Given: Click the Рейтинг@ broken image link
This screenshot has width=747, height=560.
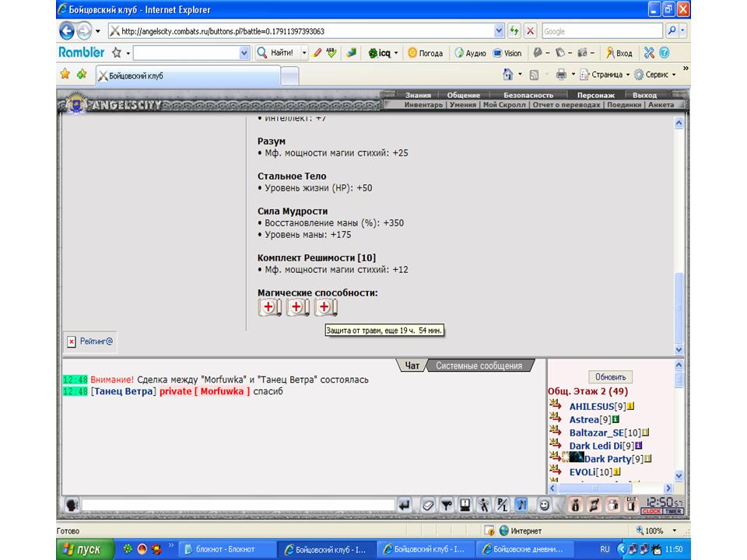Looking at the screenshot, I should 90,341.
